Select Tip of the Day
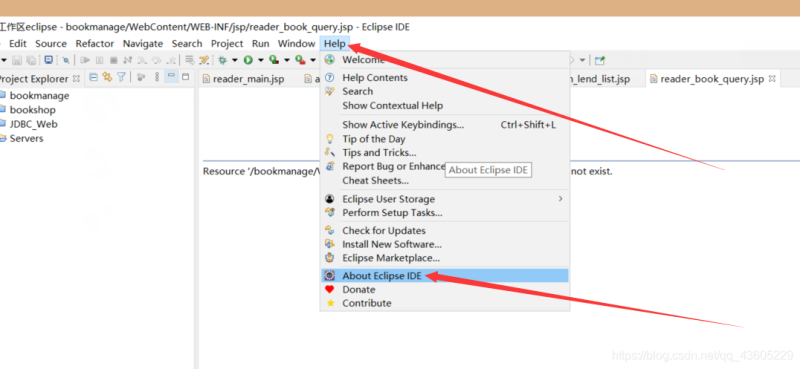The width and height of the screenshot is (800, 369). click(x=444, y=139)
